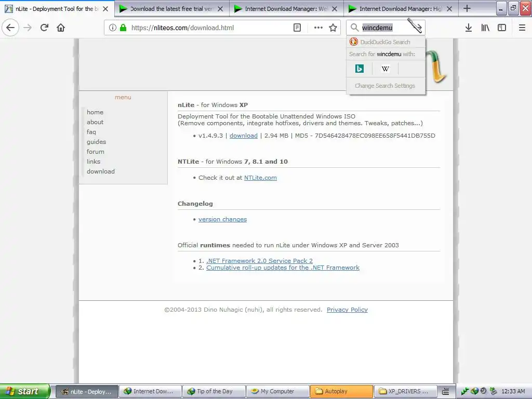Open Change Search Settings

pos(385,86)
